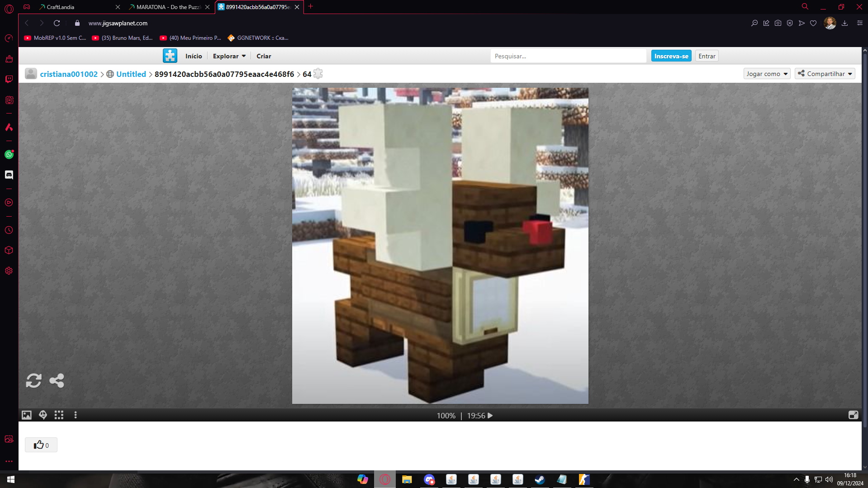
Task: Open Discord in Opera sidebar
Action: [9, 175]
